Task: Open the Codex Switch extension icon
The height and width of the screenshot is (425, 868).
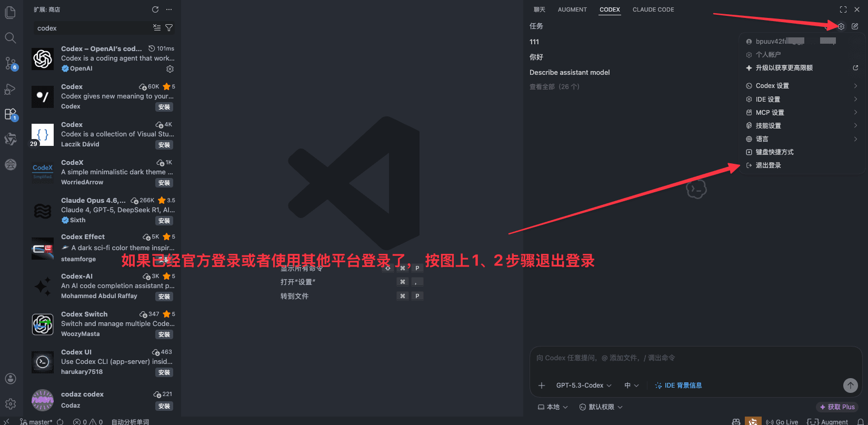Action: [x=43, y=324]
